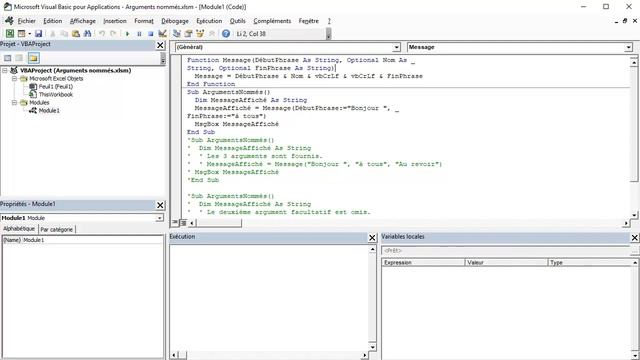This screenshot has height=360, width=640.
Task: Click the code window horizontal scrollbar right arrow
Action: click(627, 223)
